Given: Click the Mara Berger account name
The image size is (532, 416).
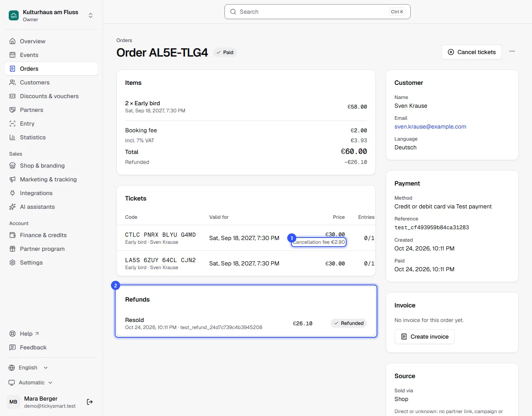Looking at the screenshot, I should (41, 399).
